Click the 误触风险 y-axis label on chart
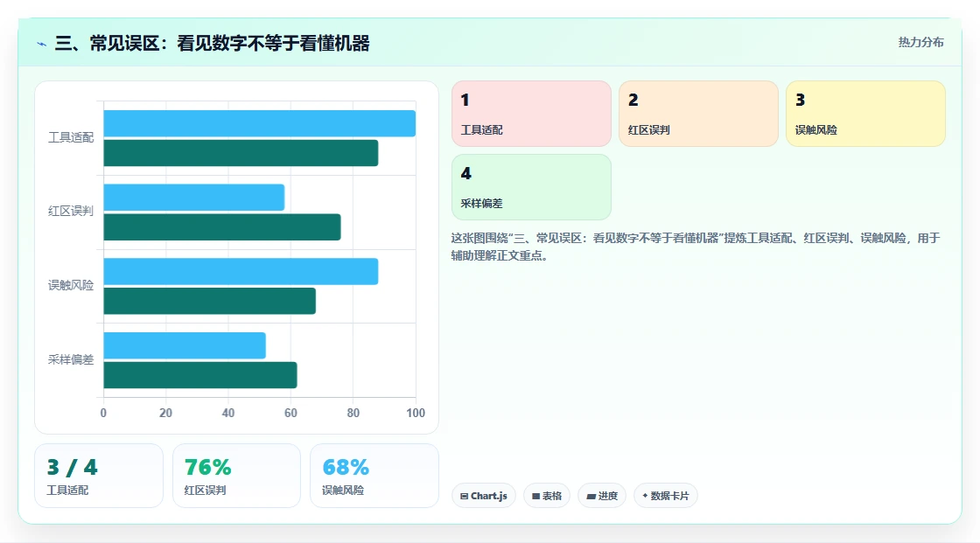Screen dimensions: 980x543 click(71, 286)
